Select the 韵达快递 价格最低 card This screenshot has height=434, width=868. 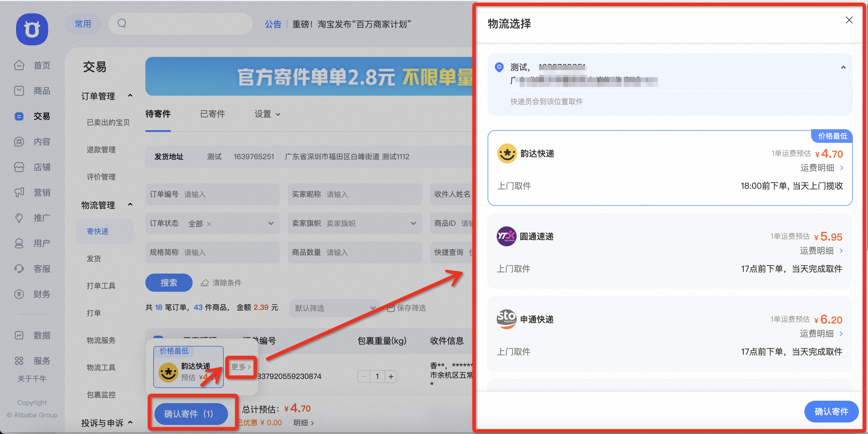pyautogui.click(x=670, y=168)
